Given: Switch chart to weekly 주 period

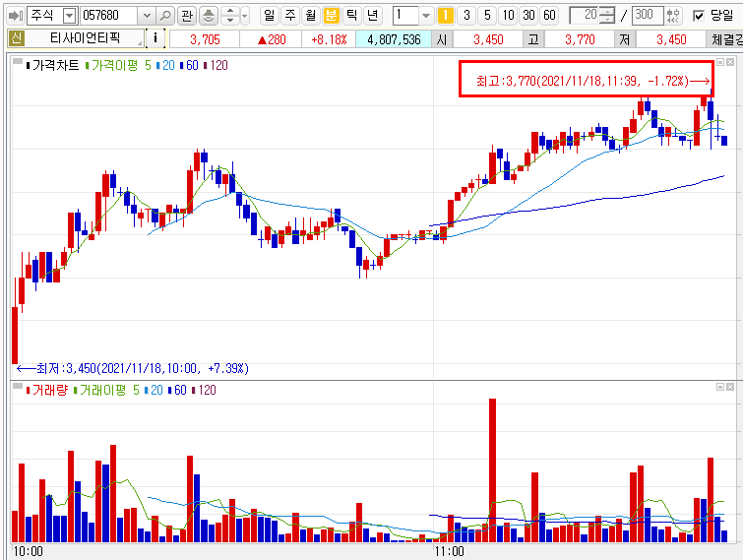Looking at the screenshot, I should pos(290,16).
